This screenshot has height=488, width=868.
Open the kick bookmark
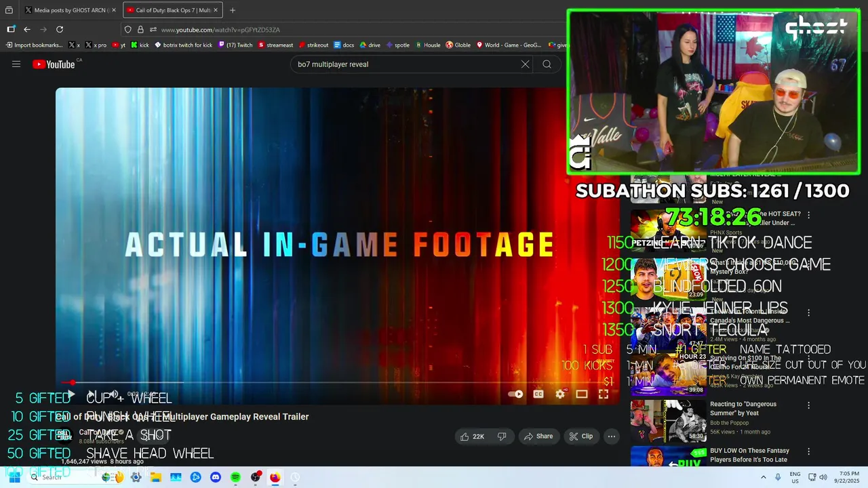pos(140,45)
